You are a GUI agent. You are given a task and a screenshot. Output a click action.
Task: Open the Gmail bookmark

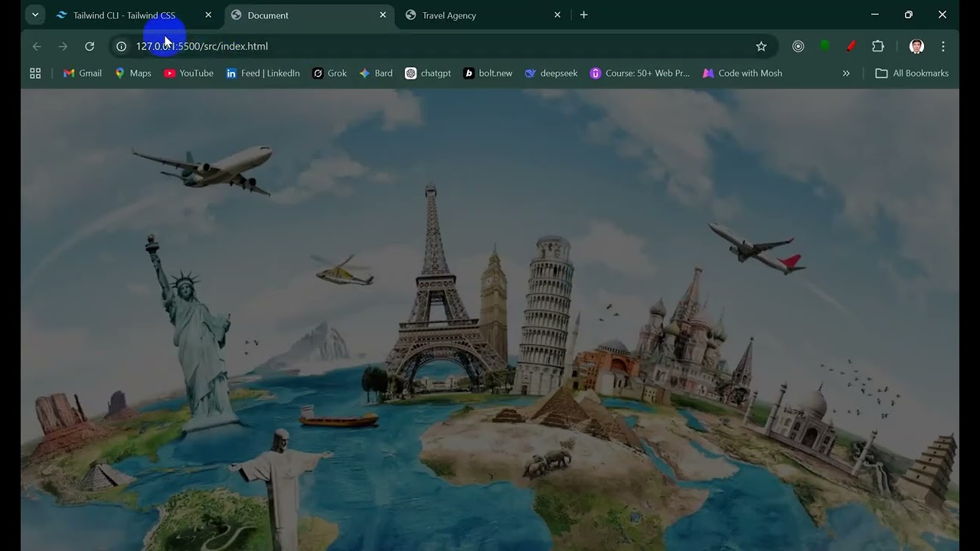coord(83,73)
